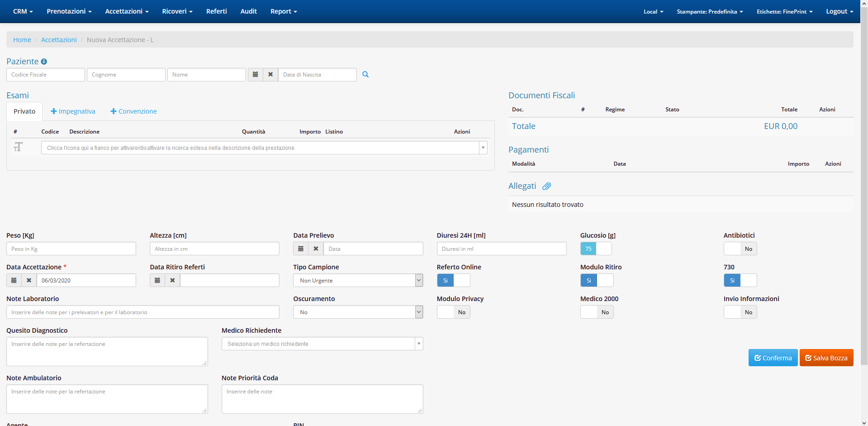
Task: Click the Quesito Diagnostico textarea
Action: point(107,351)
